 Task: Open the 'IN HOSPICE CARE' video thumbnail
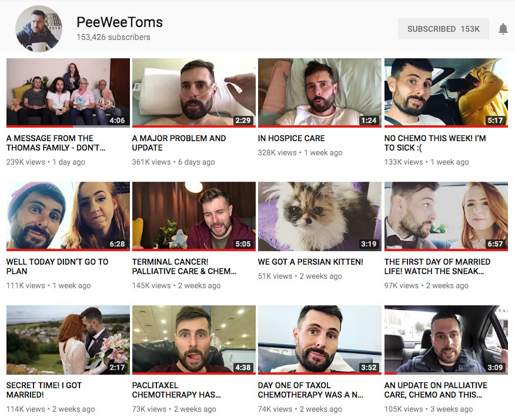[x=320, y=92]
